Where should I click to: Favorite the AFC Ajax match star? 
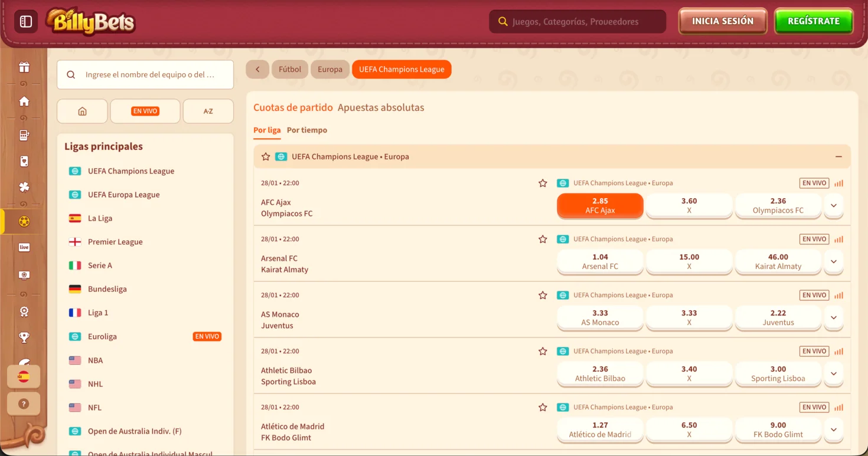point(543,183)
